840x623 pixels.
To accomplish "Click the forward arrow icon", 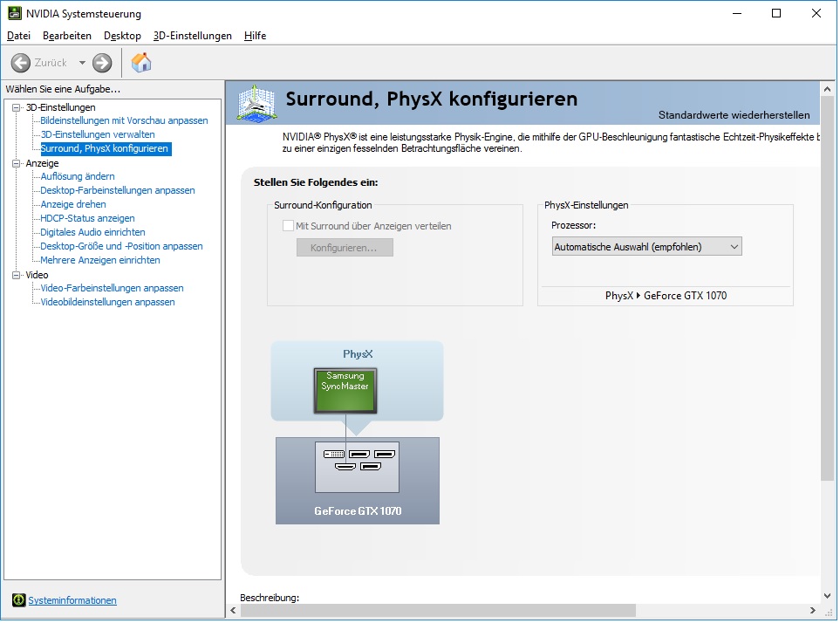I will point(102,63).
